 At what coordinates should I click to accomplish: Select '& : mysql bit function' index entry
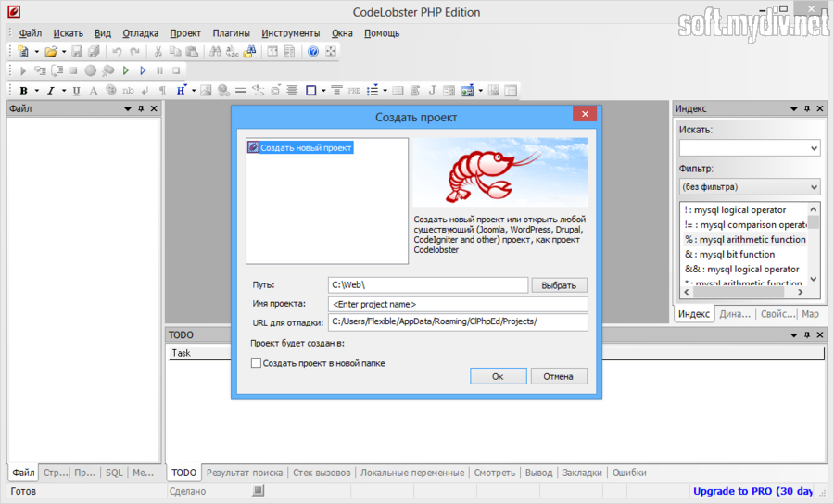(x=730, y=255)
